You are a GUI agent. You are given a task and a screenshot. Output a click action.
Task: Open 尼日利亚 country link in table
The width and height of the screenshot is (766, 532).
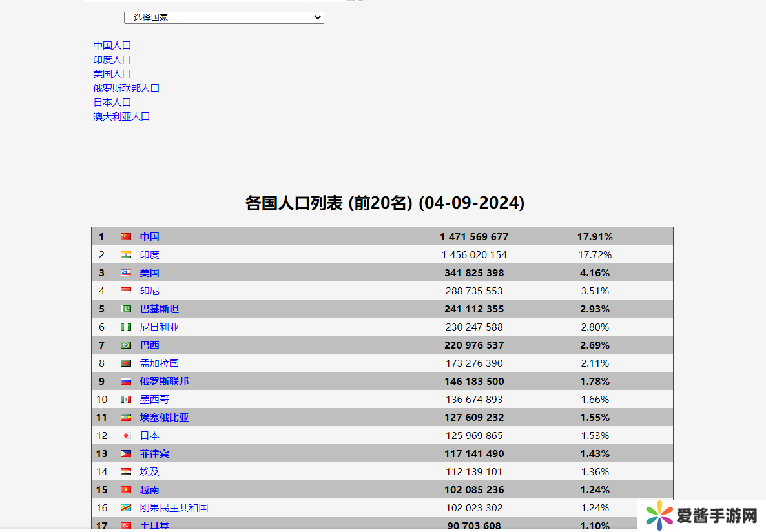pos(160,327)
